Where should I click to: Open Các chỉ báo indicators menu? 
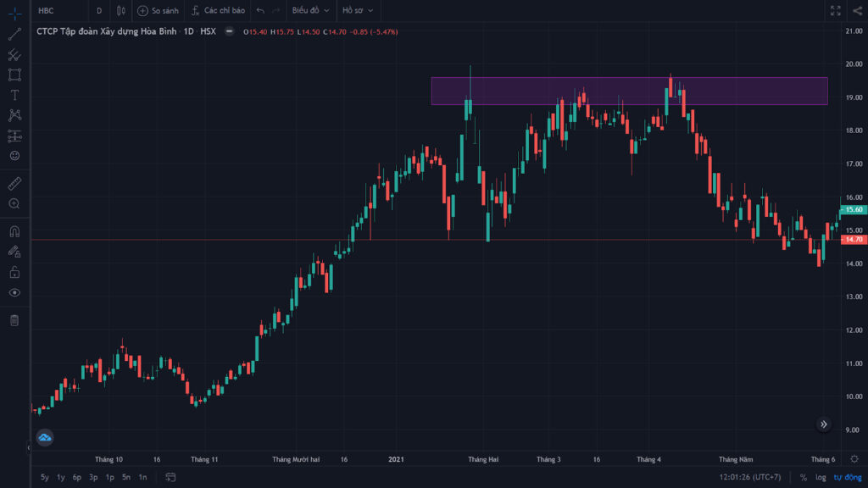218,10
